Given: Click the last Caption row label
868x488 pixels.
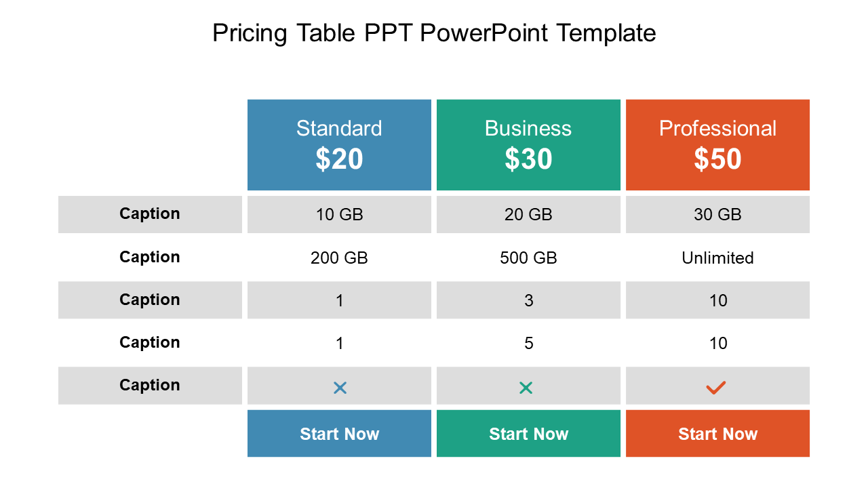Looking at the screenshot, I should [150, 385].
